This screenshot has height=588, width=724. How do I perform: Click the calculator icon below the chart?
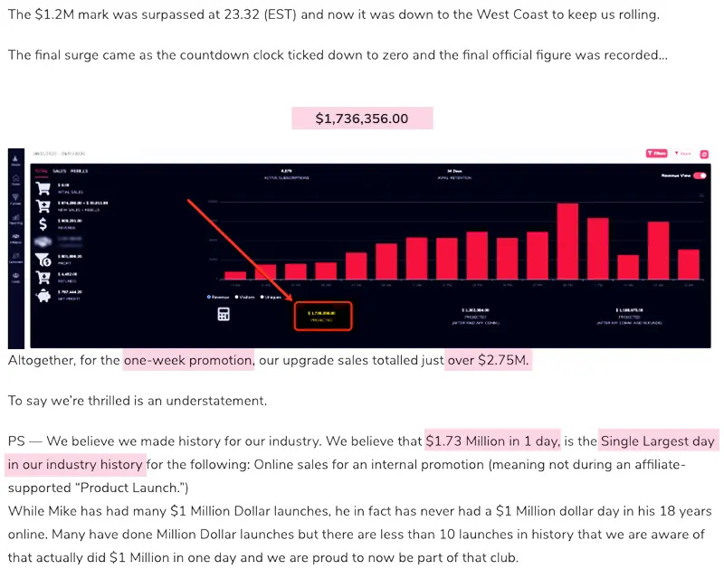224,314
